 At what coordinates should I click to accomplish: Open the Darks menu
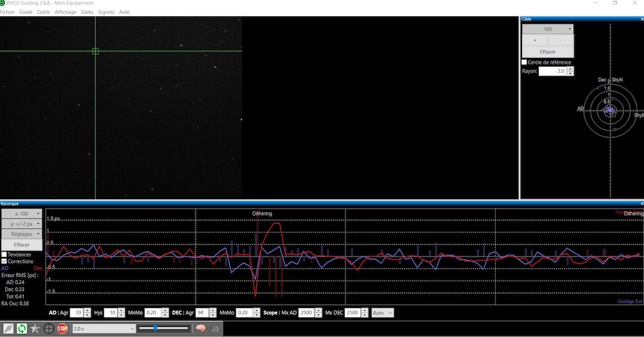tap(87, 12)
